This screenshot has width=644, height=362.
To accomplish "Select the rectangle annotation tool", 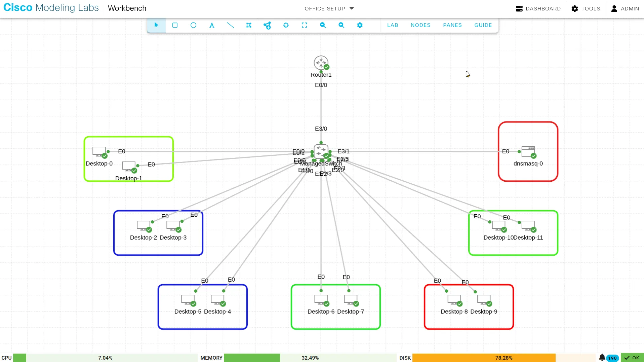I will click(175, 25).
